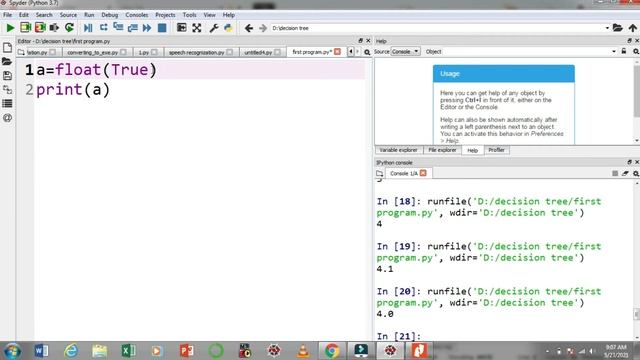Viewport: 640px width, 360px height.
Task: Run the file with the green play button
Action: click(10, 28)
